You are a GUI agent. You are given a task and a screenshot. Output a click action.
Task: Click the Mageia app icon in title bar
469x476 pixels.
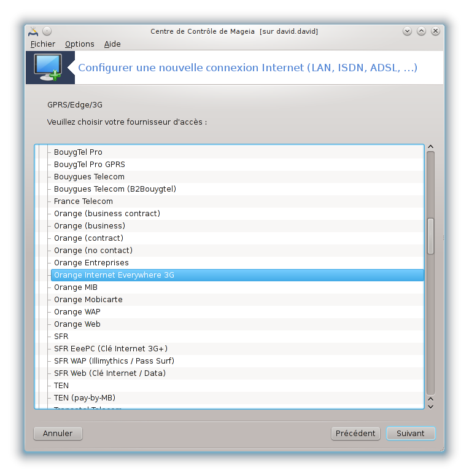[33, 31]
